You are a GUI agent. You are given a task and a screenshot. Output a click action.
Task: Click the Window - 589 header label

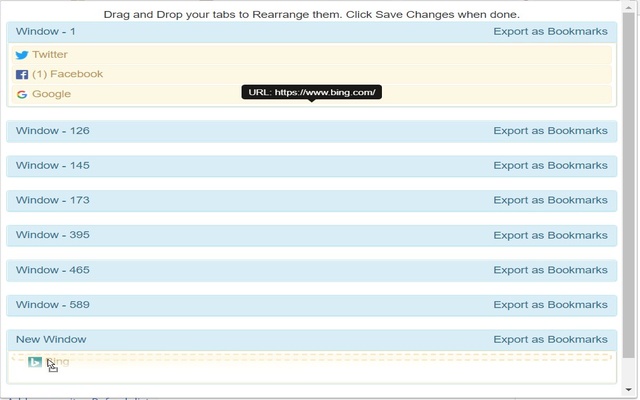pos(53,304)
